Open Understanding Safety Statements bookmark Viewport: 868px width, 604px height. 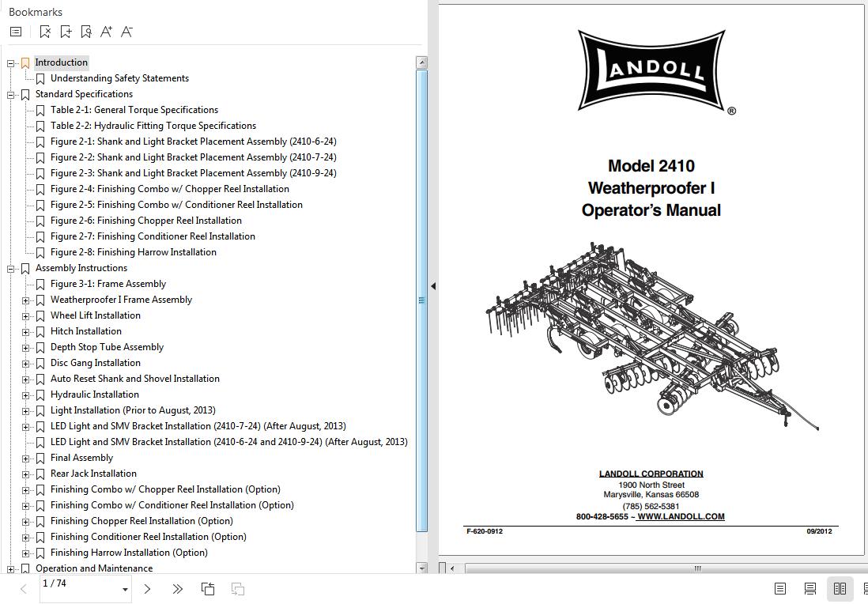119,78
